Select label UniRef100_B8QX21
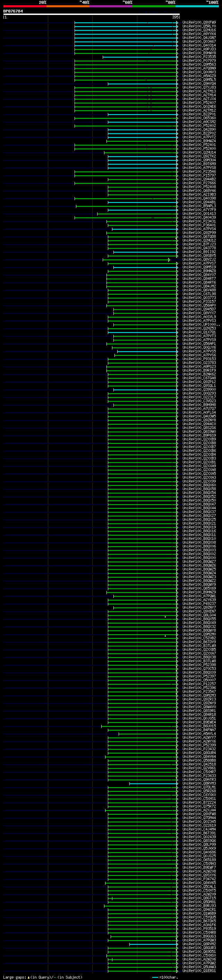The image size is (222, 980). coord(199,524)
